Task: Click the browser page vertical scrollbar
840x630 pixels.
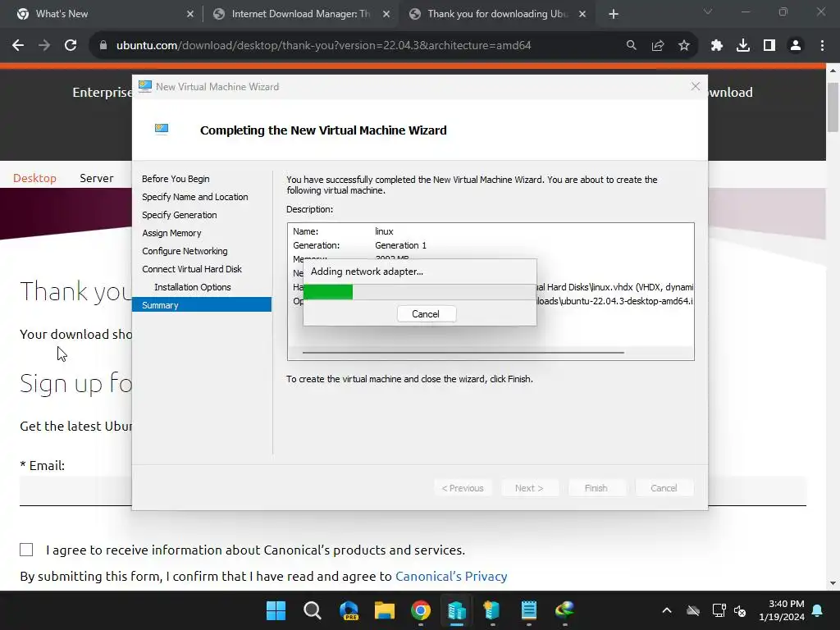Action: (x=833, y=107)
